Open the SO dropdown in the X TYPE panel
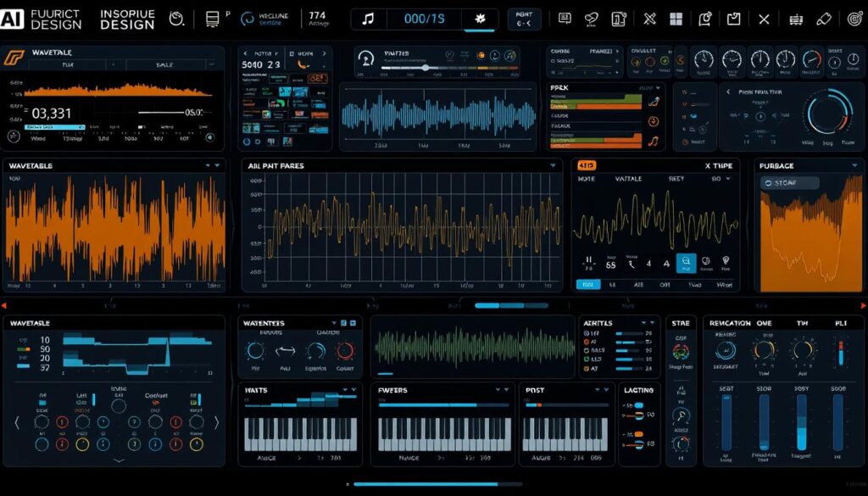This screenshot has width=868, height=496. click(x=721, y=179)
